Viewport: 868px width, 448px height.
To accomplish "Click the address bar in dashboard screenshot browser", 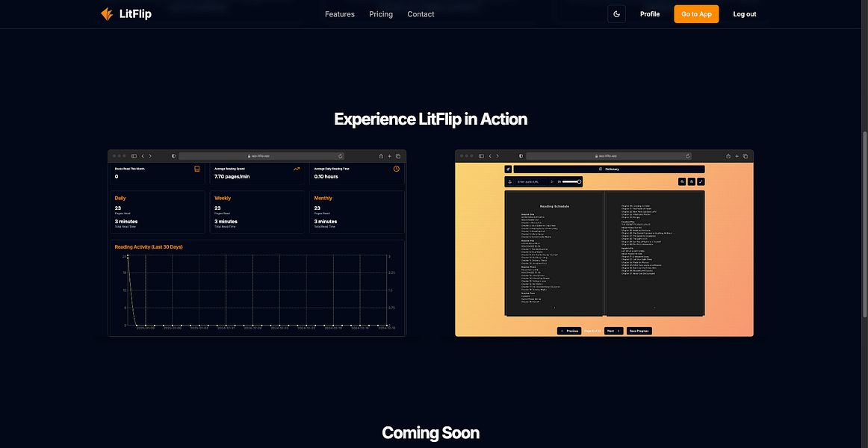I will click(x=261, y=156).
